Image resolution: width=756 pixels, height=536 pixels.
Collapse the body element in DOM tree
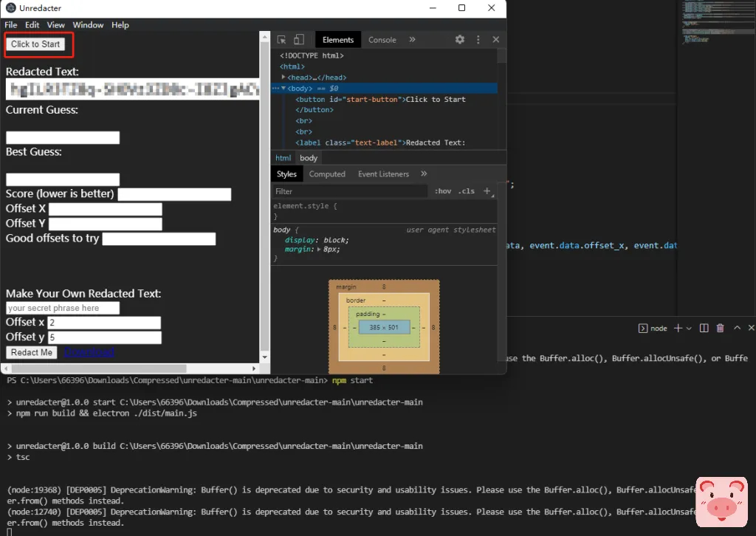[x=284, y=89]
